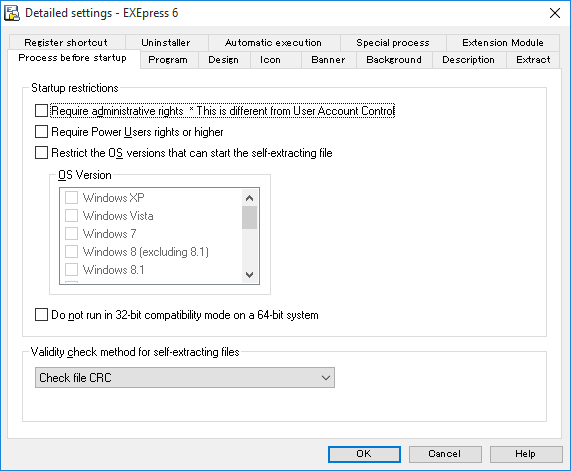Switch to the Program tab
Image resolution: width=571 pixels, height=471 pixels.
pyautogui.click(x=168, y=60)
